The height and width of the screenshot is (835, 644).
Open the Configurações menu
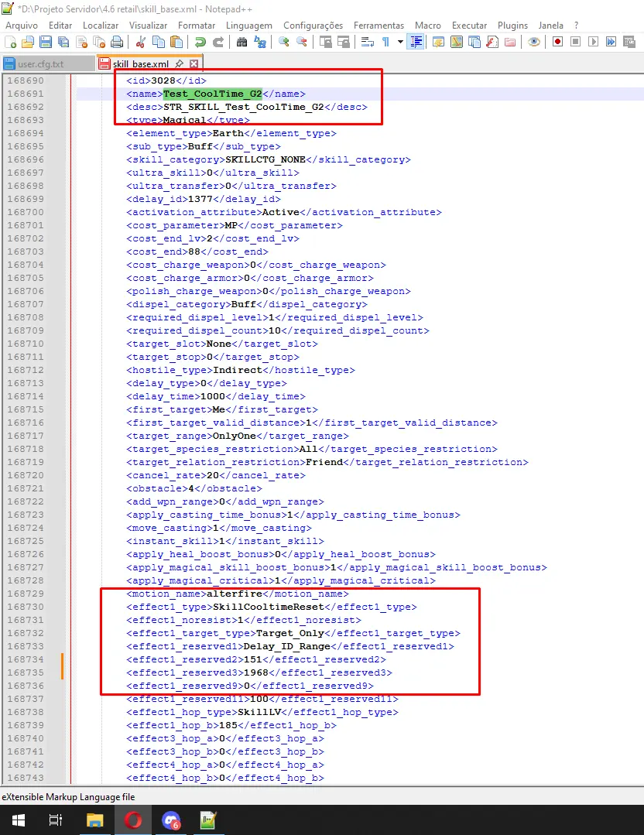(x=313, y=25)
